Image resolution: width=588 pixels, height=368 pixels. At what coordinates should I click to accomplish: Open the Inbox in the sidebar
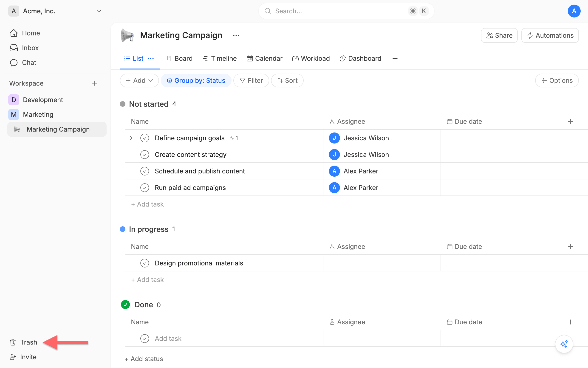(x=24, y=48)
